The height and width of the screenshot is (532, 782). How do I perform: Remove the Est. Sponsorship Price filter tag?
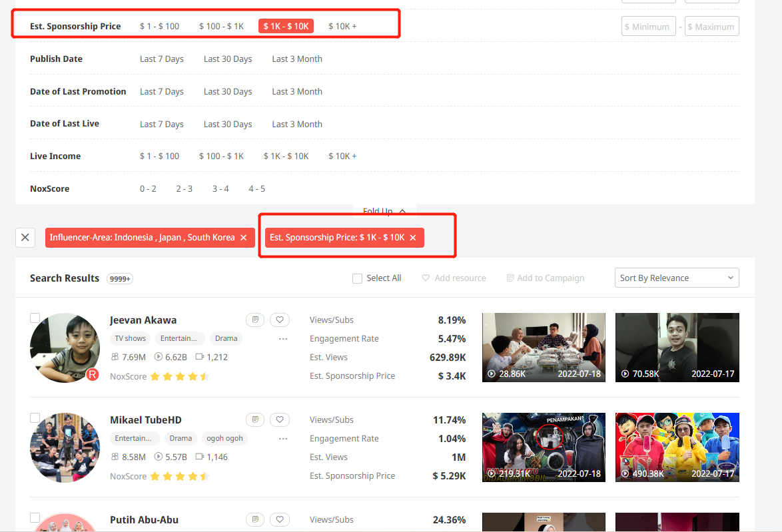point(413,238)
